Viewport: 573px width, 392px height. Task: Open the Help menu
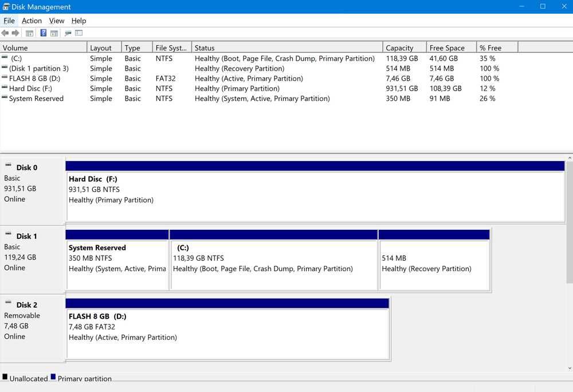79,21
